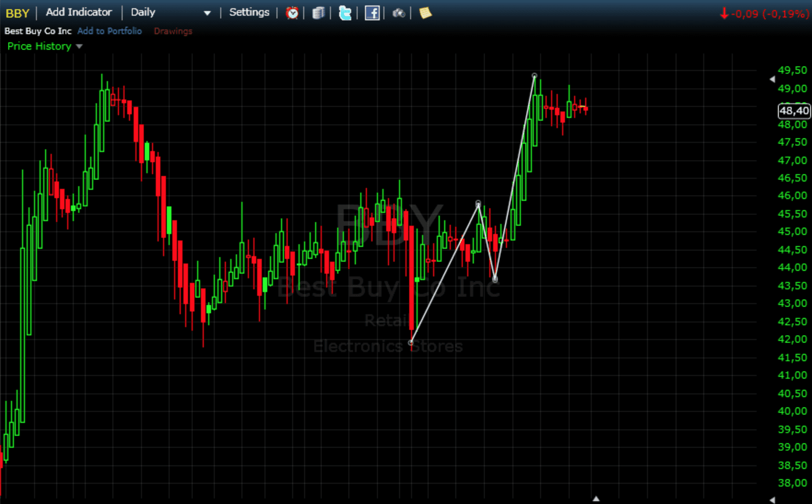812x504 pixels.
Task: Click Best Buy Co Inc company name
Action: [38, 31]
